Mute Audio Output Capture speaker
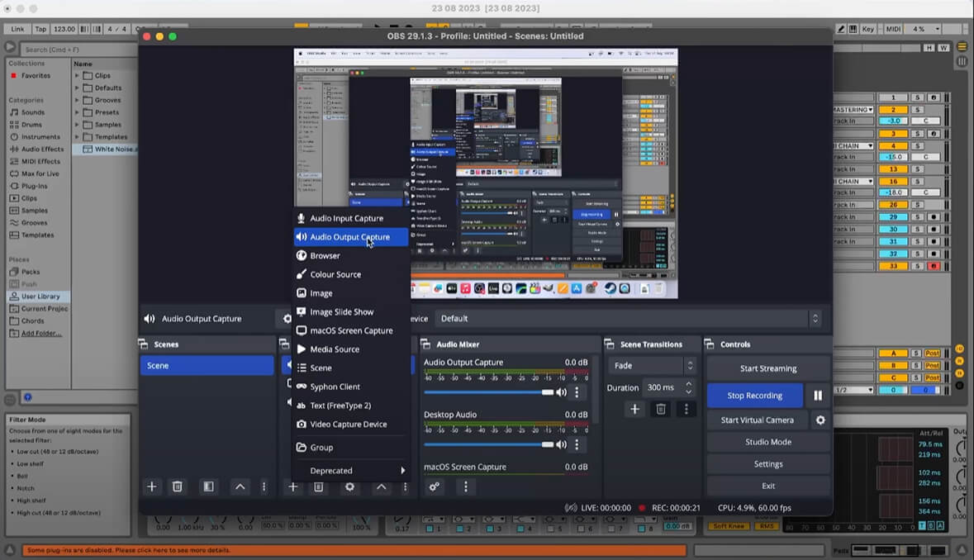Image resolution: width=974 pixels, height=560 pixels. [562, 392]
